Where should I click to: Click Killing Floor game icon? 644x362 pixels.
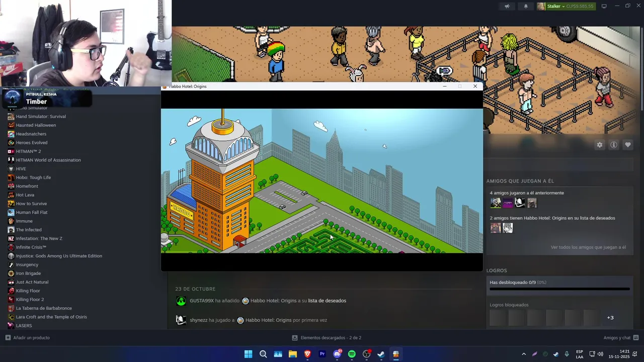(11, 291)
